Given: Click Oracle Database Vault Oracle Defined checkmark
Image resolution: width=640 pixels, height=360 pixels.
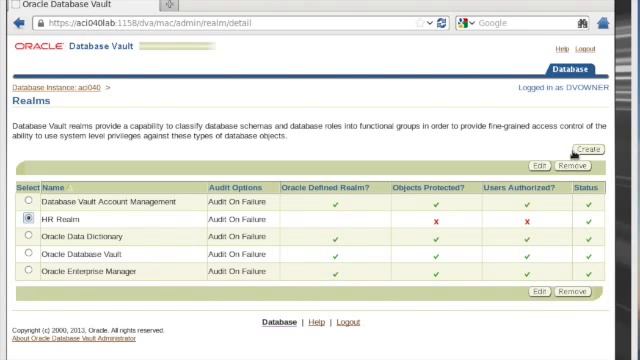Looking at the screenshot, I should [x=335, y=257].
